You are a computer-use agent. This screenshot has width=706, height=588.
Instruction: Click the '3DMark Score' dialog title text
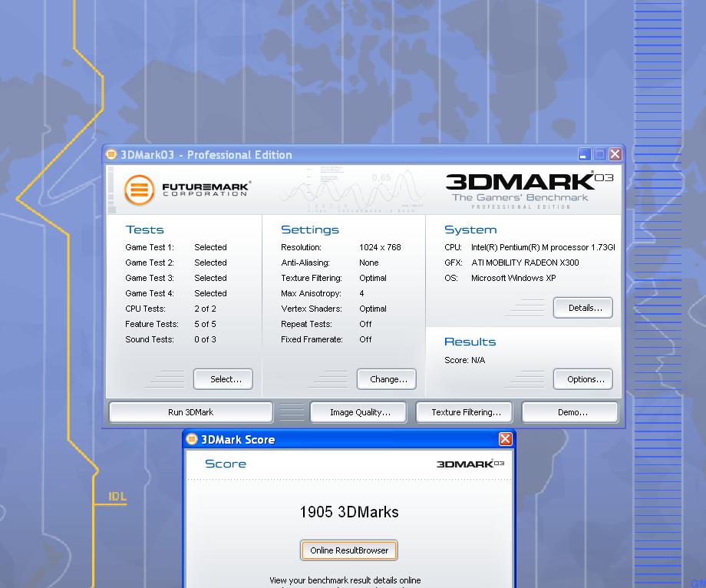(238, 439)
